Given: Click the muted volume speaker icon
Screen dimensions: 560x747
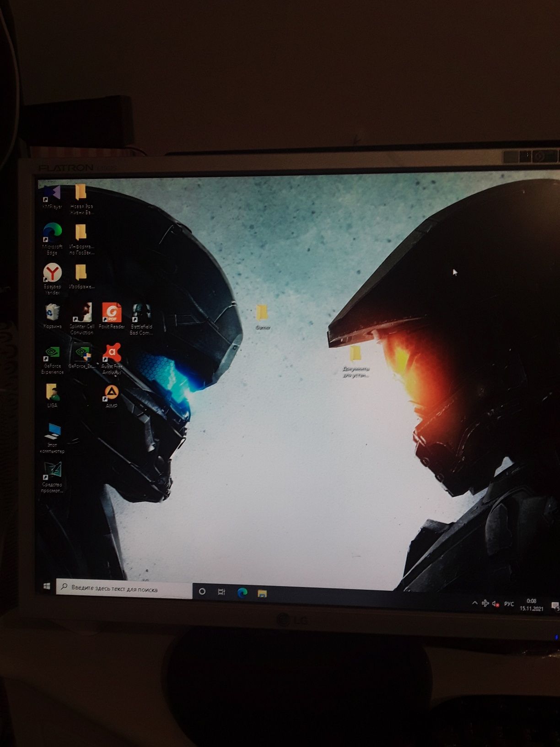Looking at the screenshot, I should click(x=495, y=604).
